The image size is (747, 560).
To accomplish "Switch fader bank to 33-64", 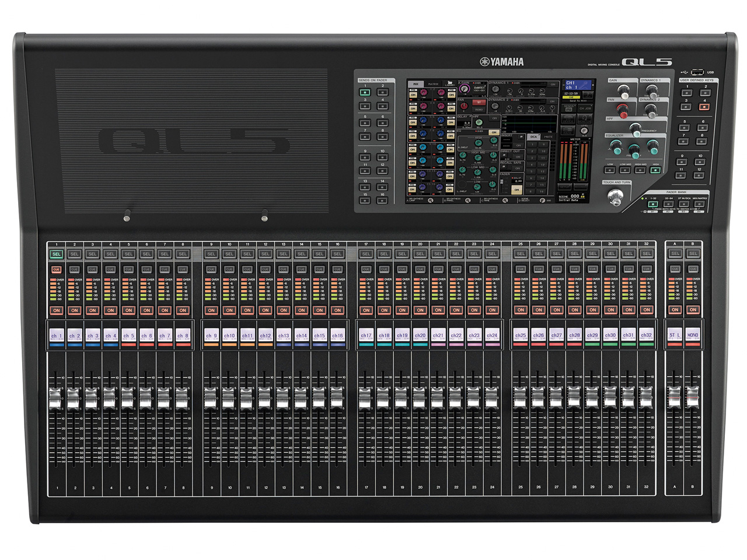I will tap(668, 204).
